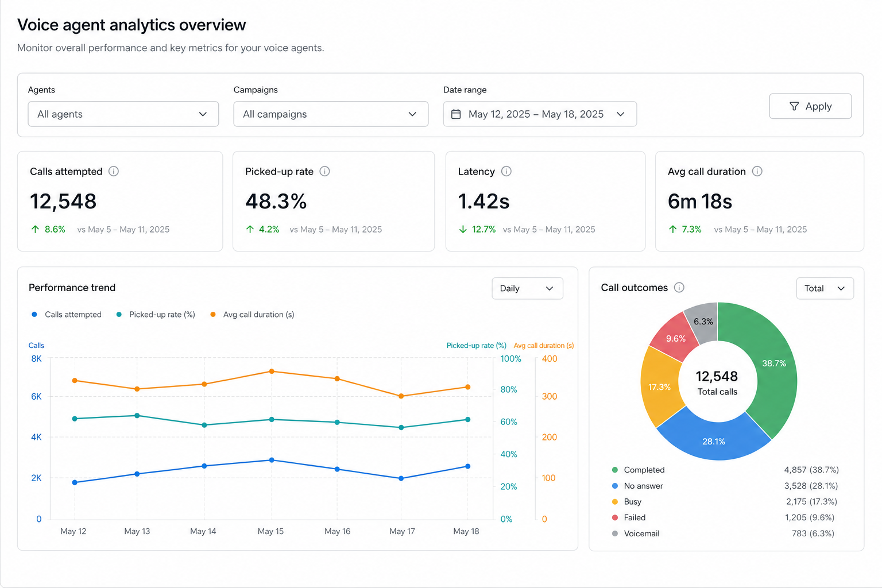This screenshot has width=882, height=588.
Task: Click red 9.6% donut segment
Action: [x=676, y=339]
